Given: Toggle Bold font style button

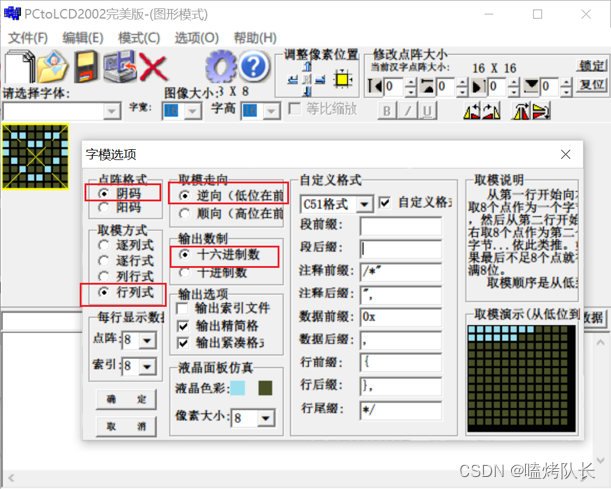Looking at the screenshot, I should pyautogui.click(x=387, y=111).
